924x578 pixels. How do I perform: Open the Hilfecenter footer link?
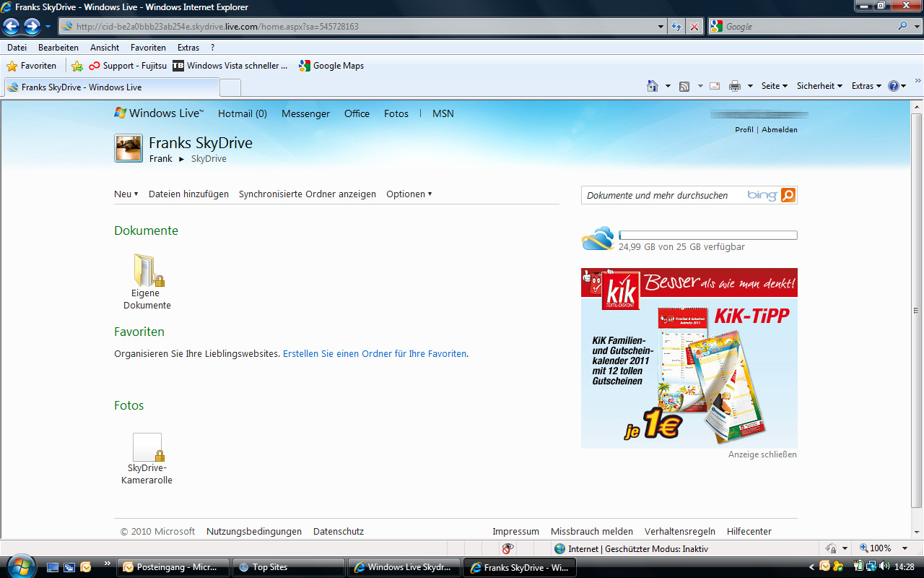(x=749, y=532)
